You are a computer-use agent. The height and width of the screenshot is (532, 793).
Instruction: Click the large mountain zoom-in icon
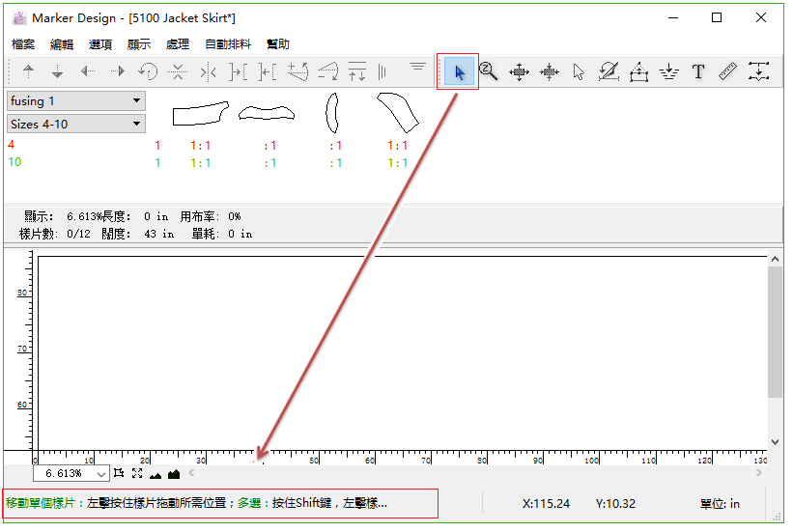tap(174, 473)
